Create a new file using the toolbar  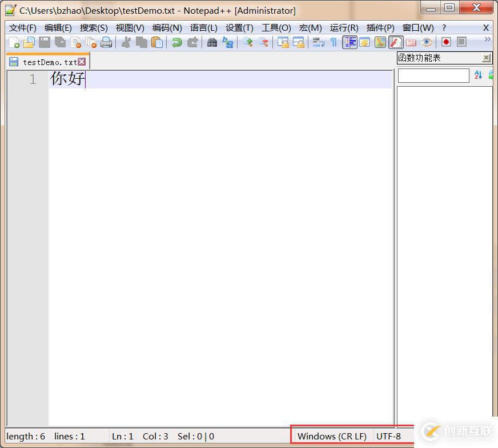pyautogui.click(x=14, y=42)
